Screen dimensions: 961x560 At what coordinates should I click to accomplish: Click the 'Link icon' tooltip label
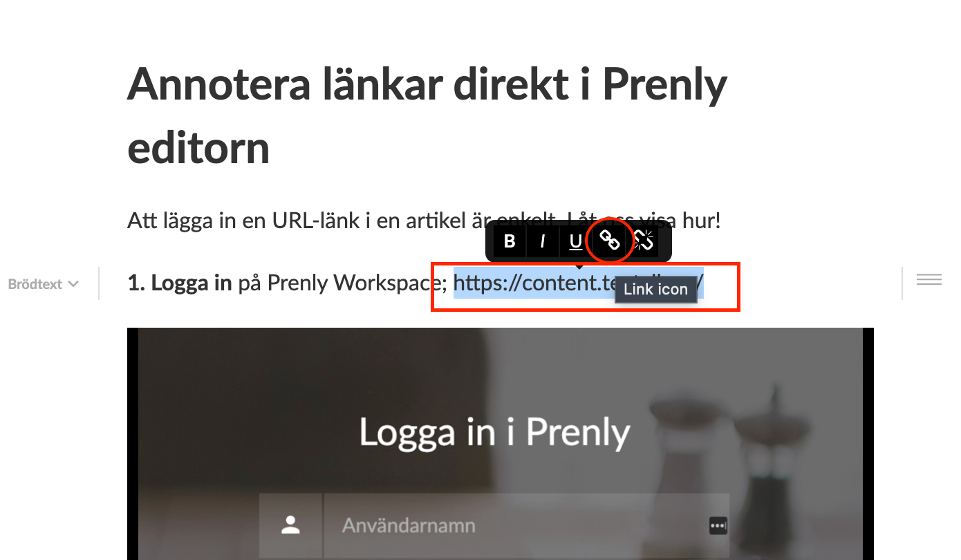(655, 289)
